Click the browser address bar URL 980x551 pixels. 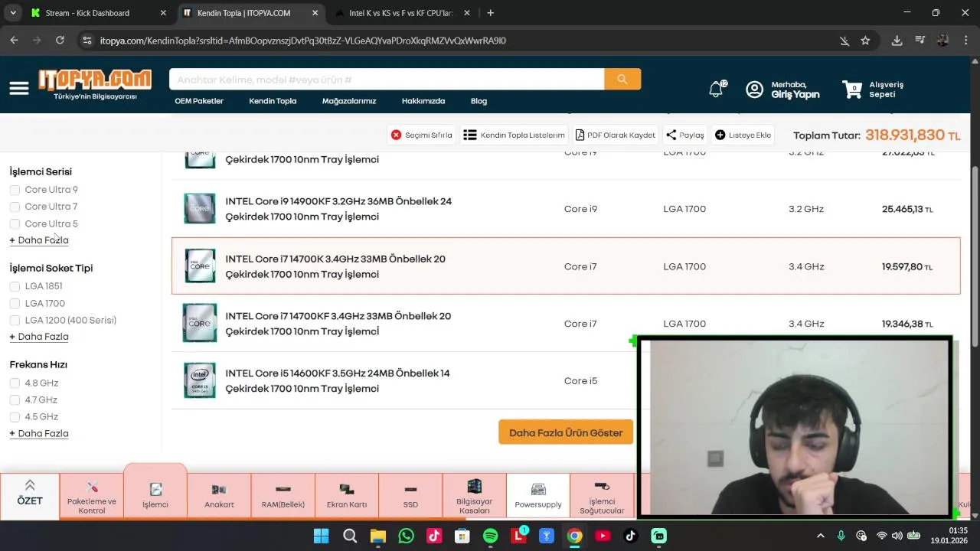(303, 41)
